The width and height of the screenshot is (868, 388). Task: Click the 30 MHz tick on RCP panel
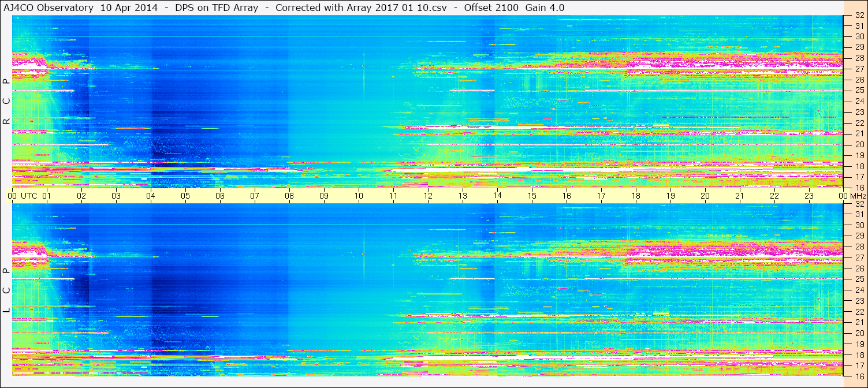point(859,36)
